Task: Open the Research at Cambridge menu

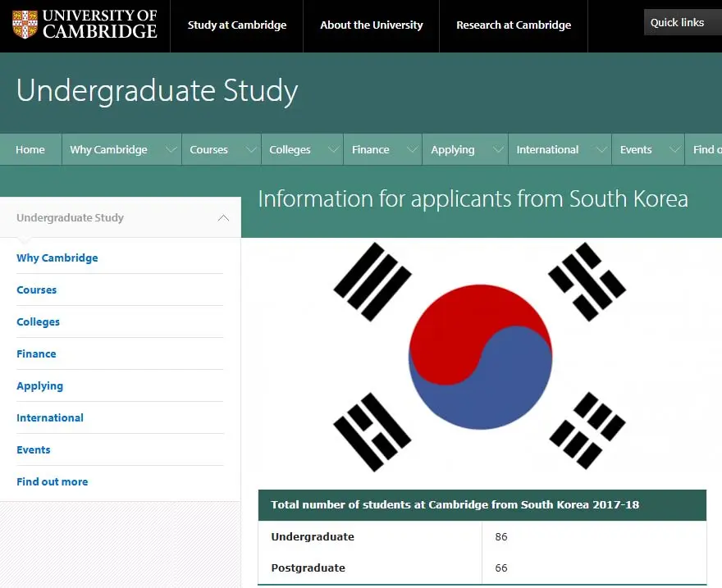Action: click(x=514, y=25)
